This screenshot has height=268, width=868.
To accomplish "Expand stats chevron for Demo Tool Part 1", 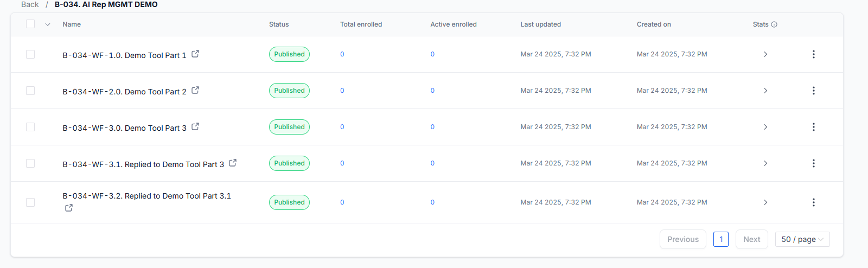I will [765, 54].
